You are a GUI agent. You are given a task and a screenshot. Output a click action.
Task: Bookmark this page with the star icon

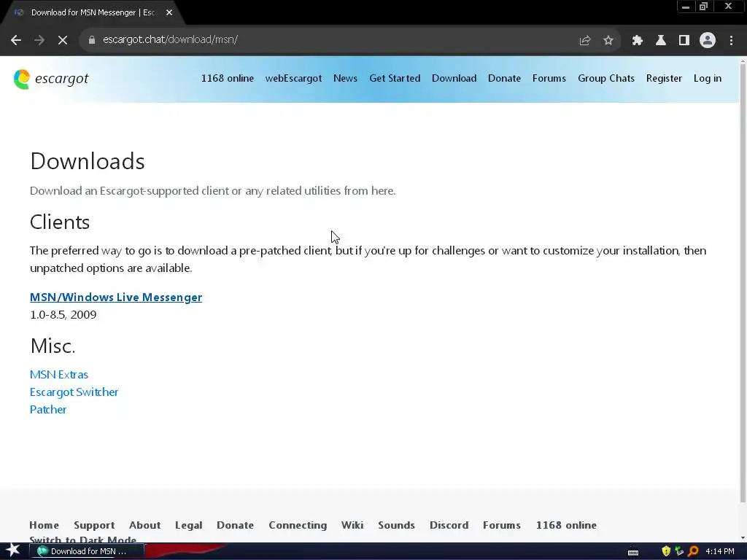pos(608,41)
